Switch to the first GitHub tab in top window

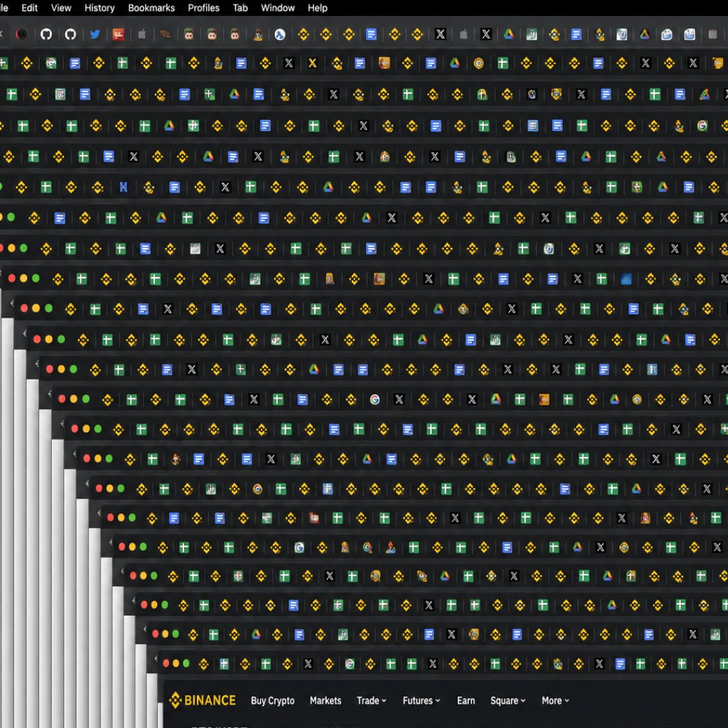coord(46,34)
